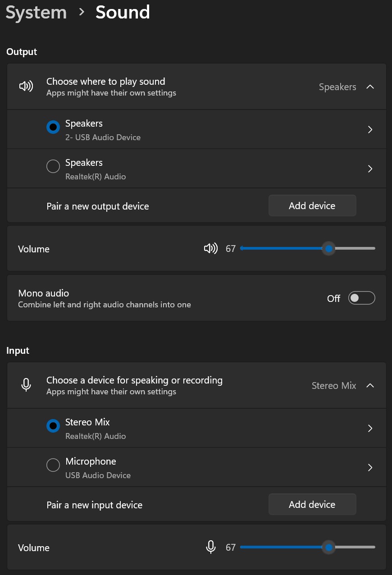Click the output speaker icon near Choose where to play sound
The height and width of the screenshot is (575, 392).
[x=26, y=86]
